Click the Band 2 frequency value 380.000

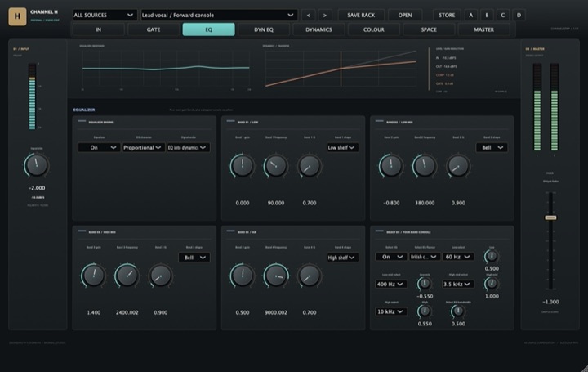pos(425,203)
